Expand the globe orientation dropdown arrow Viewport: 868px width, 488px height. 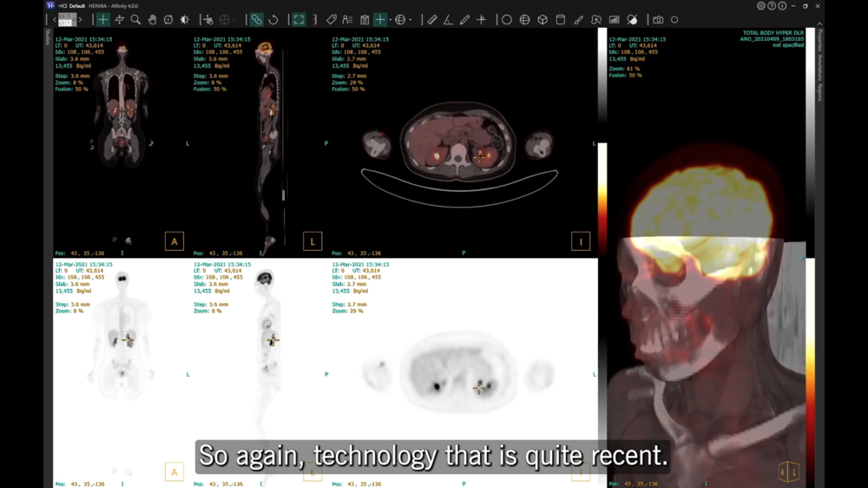[x=411, y=19]
